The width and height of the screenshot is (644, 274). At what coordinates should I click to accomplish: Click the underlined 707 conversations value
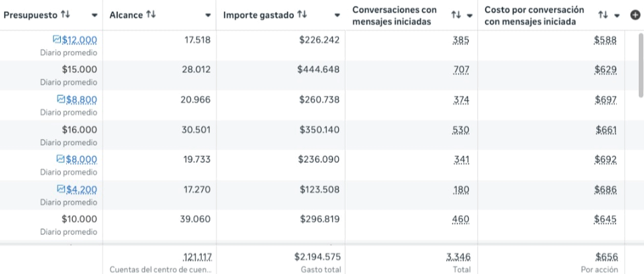click(461, 69)
